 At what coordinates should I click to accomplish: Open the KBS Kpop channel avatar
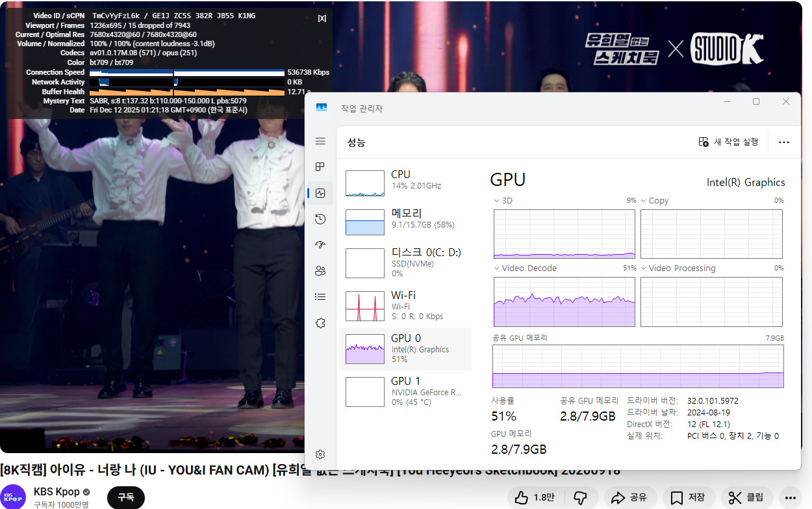tap(13, 497)
